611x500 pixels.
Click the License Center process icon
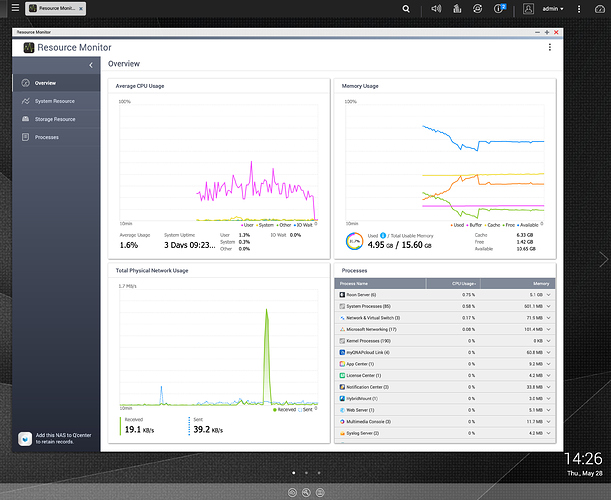click(342, 375)
